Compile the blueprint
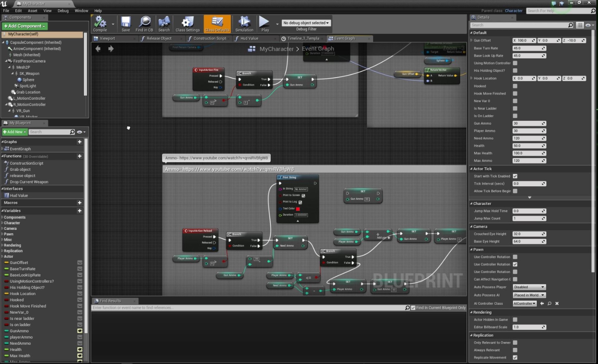598x364 pixels. [100, 23]
